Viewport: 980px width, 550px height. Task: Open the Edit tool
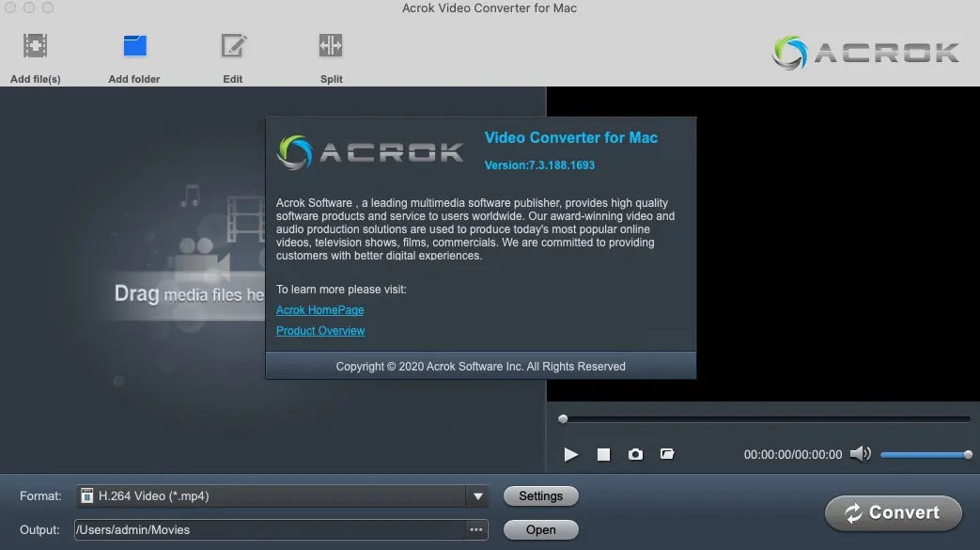click(x=233, y=46)
